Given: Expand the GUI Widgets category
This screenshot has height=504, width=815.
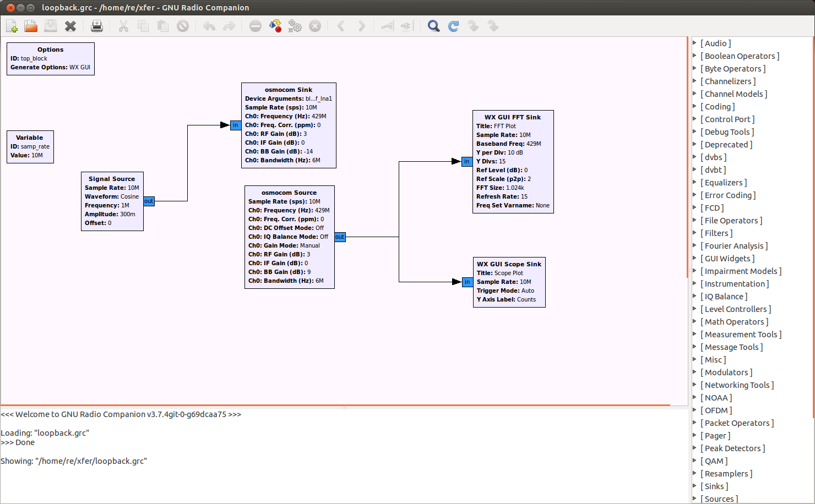Looking at the screenshot, I should [x=694, y=258].
